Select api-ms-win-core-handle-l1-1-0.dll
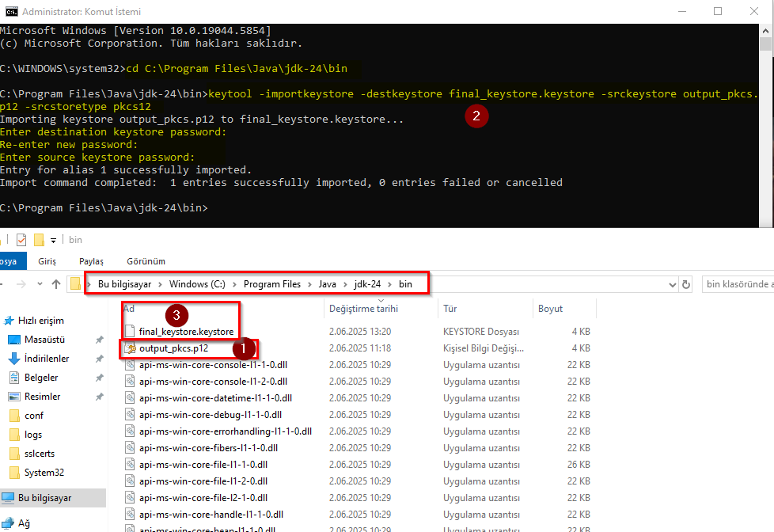 pos(211,515)
